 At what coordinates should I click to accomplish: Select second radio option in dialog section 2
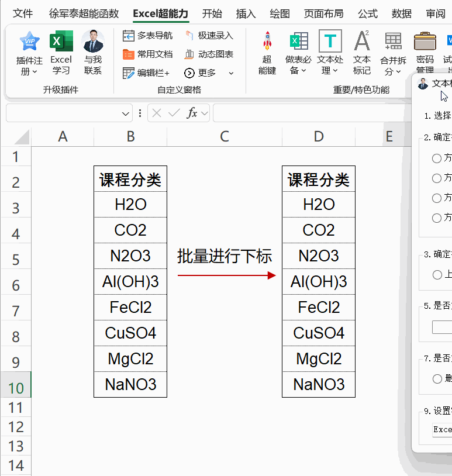437,178
